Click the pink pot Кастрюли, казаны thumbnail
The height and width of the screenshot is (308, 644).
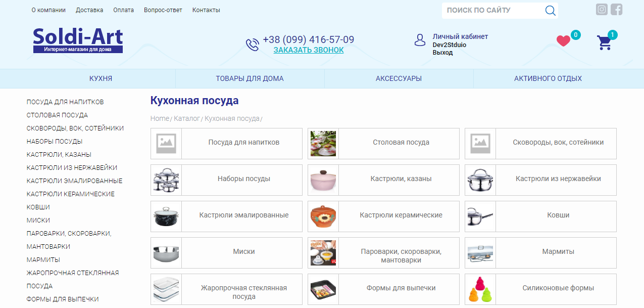coord(323,179)
